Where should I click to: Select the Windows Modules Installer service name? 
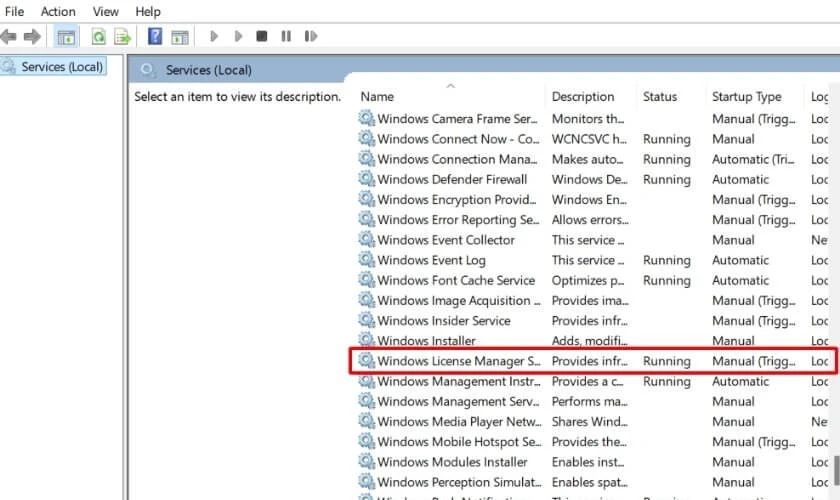click(x=453, y=462)
